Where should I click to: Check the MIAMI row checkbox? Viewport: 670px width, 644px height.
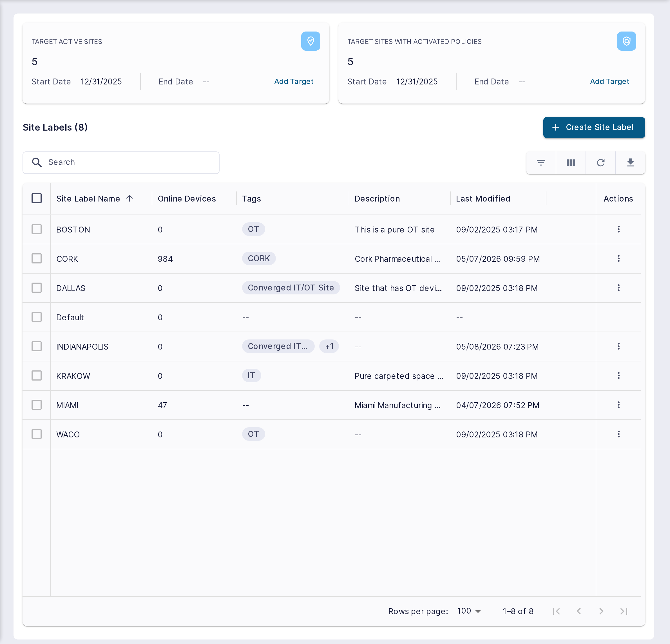pos(37,405)
